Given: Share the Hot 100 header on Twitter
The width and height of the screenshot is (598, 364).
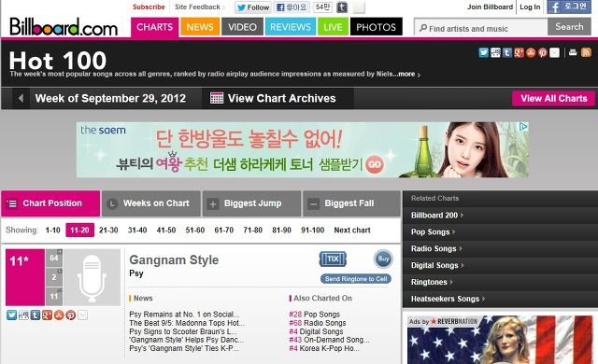Looking at the screenshot, I should tap(484, 52).
